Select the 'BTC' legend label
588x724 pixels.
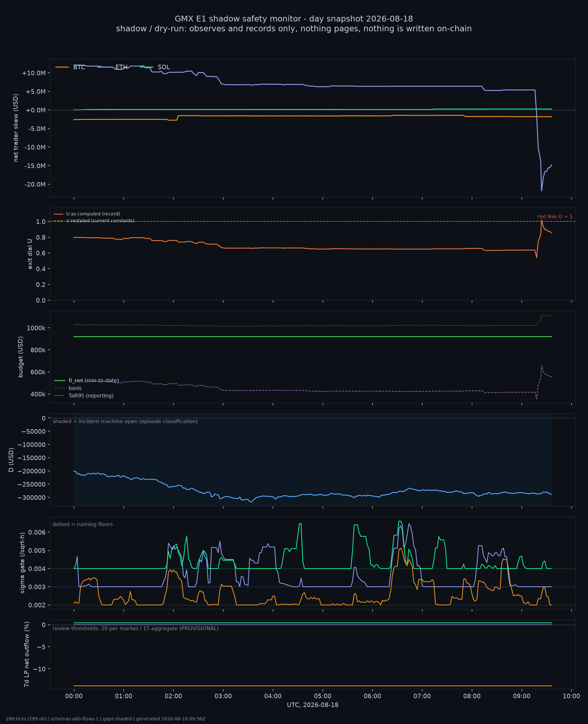tap(79, 67)
